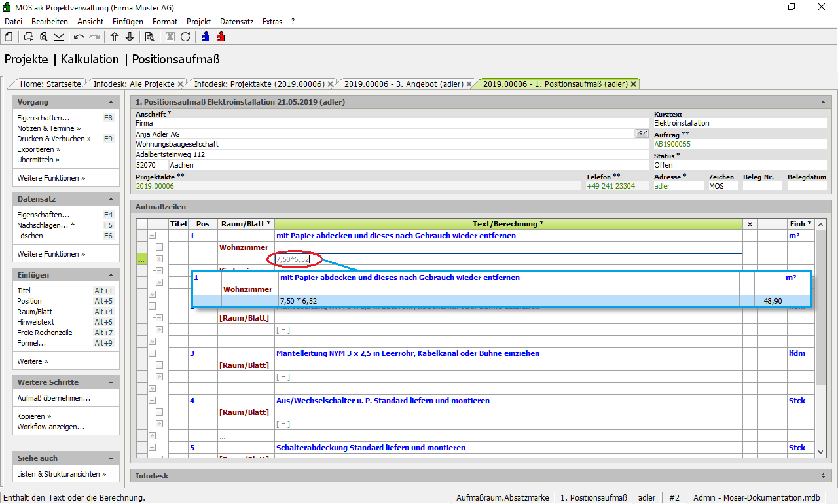Click the refresh circular arrow icon
This screenshot has width=838, height=504.
[x=185, y=37]
